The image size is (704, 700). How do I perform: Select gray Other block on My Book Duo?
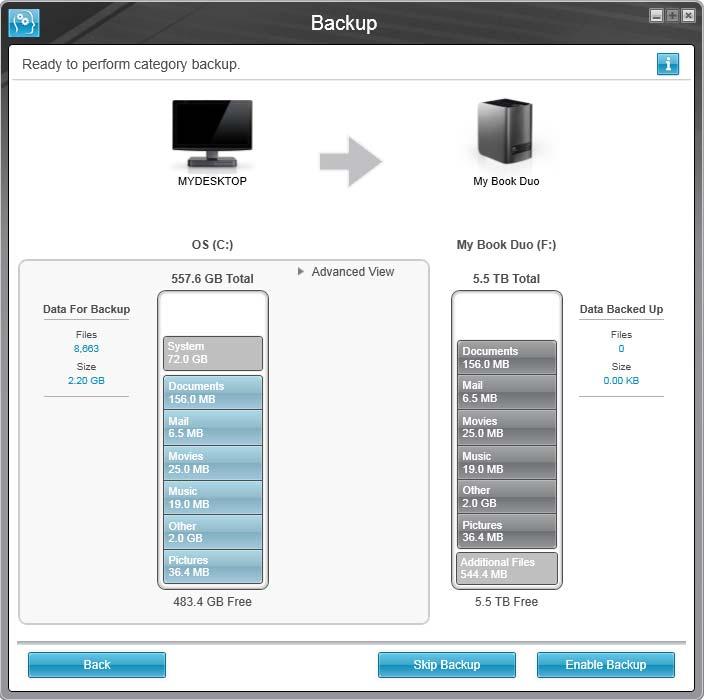506,497
